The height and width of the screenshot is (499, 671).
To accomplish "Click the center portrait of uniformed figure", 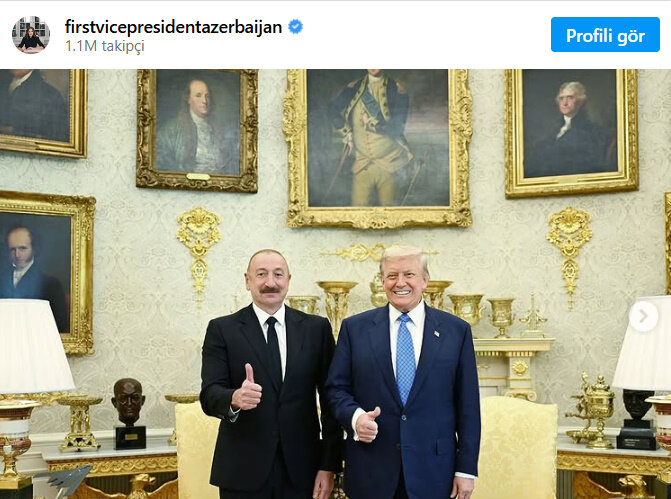I will (378, 148).
